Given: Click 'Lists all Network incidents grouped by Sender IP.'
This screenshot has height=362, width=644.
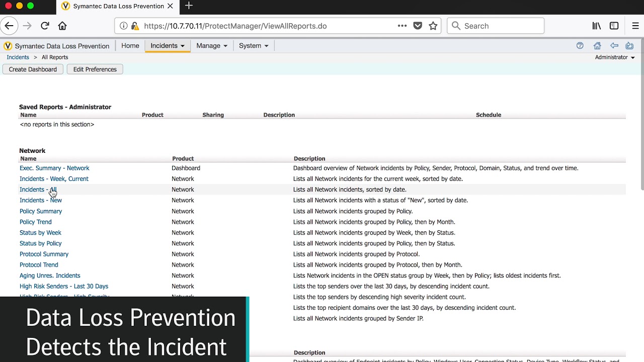Looking at the screenshot, I should pyautogui.click(x=358, y=318).
